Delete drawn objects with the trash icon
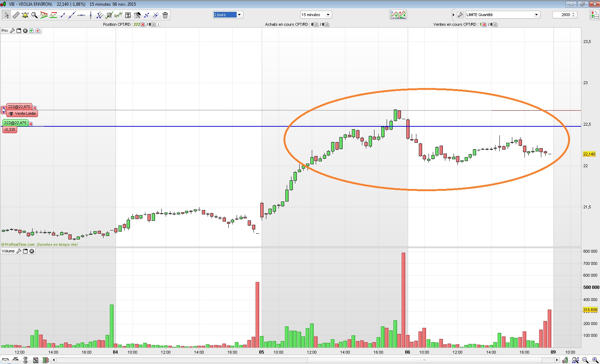The width and height of the screenshot is (600, 364). tap(165, 15)
